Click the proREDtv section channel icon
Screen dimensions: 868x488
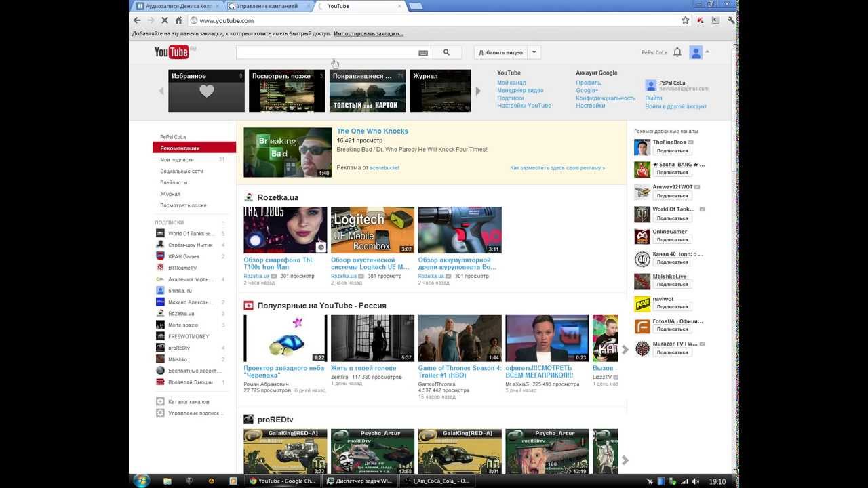coord(248,420)
